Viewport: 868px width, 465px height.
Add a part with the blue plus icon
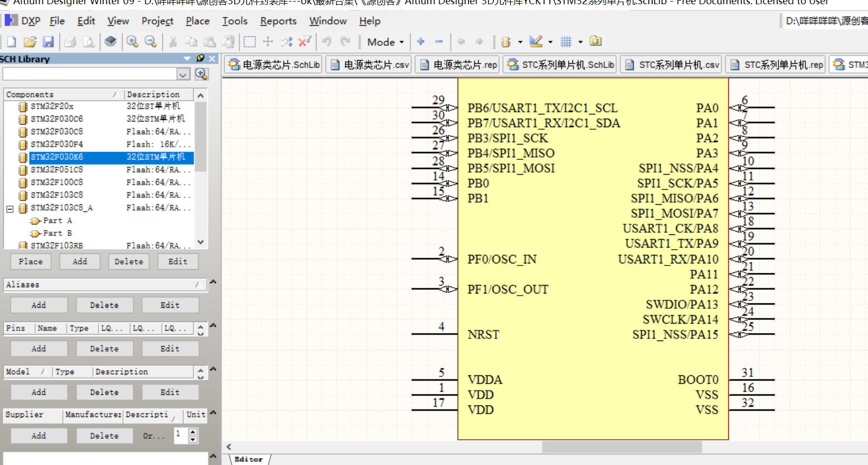tap(421, 42)
